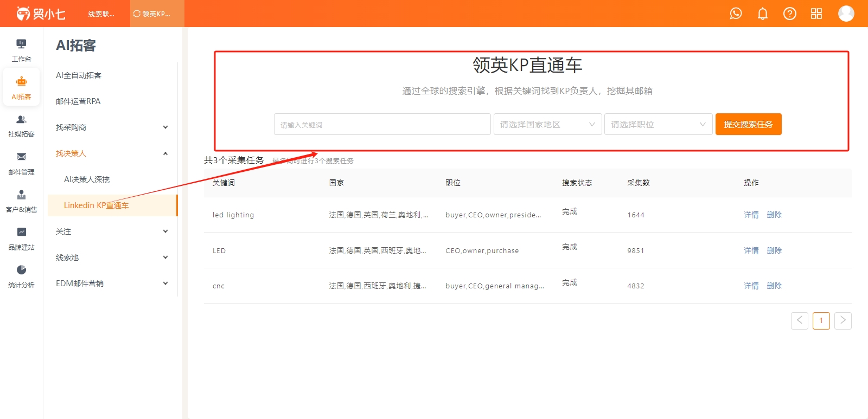This screenshot has height=419, width=868.
Task: Click the 1644 collected count
Action: click(x=636, y=215)
